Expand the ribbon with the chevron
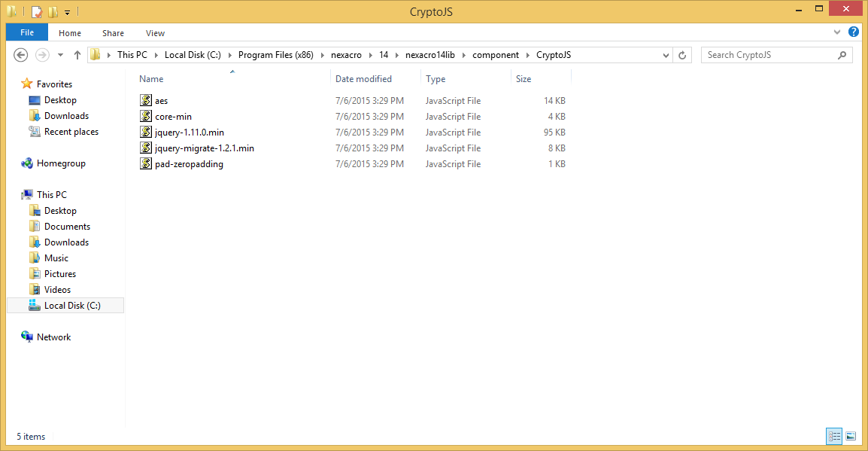 (x=837, y=32)
